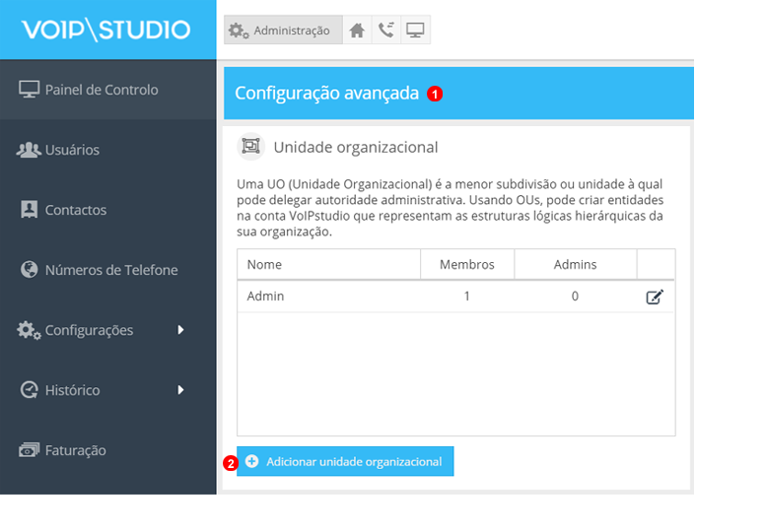Image resolution: width=766 pixels, height=532 pixels.
Task: Edit the Admin organizational unit
Action: (655, 297)
